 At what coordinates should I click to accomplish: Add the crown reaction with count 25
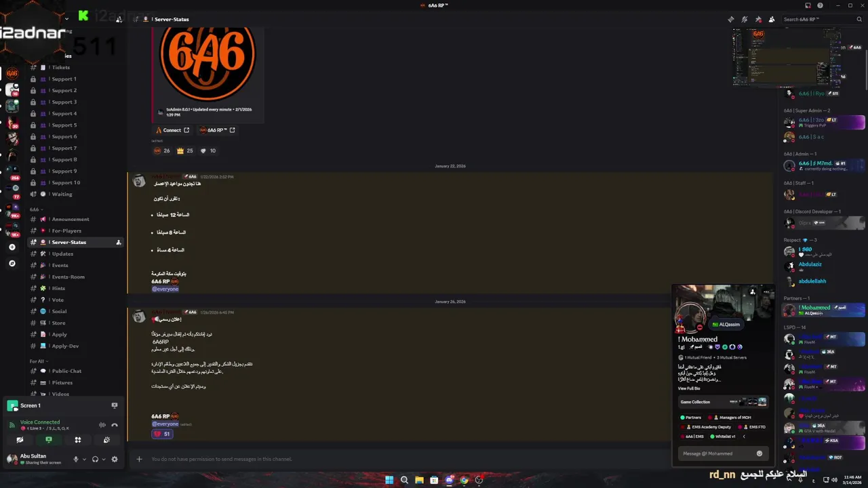pyautogui.click(x=185, y=150)
